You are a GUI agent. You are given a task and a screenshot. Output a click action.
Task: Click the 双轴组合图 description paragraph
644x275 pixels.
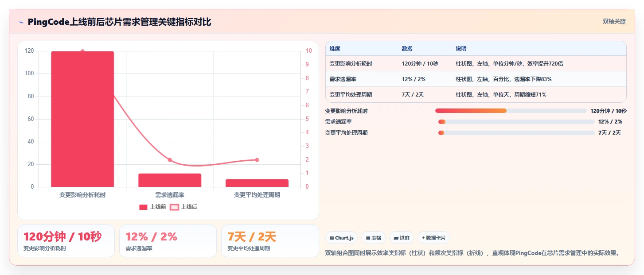click(x=472, y=253)
